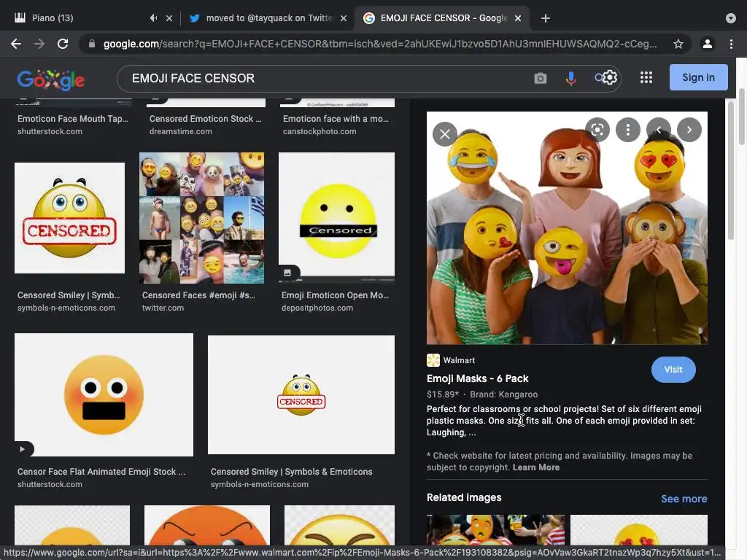Select the EMOJI FACE CENSOR Google tab
The image size is (747, 560).
[x=444, y=18]
